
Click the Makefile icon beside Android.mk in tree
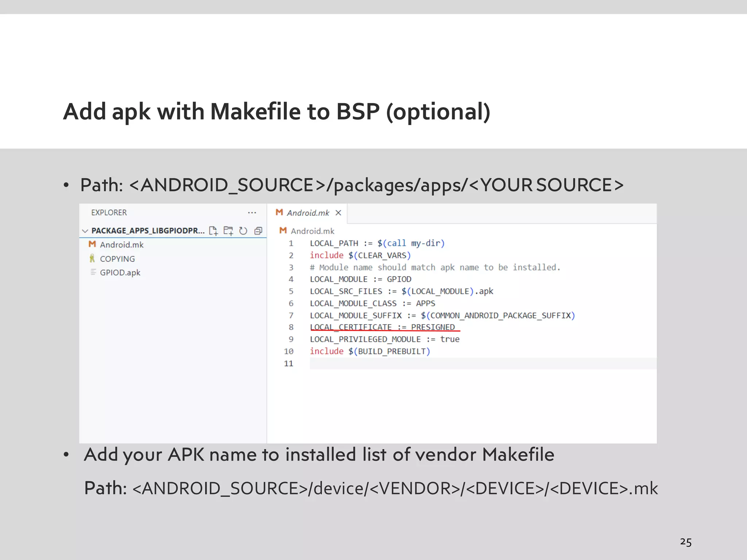92,244
